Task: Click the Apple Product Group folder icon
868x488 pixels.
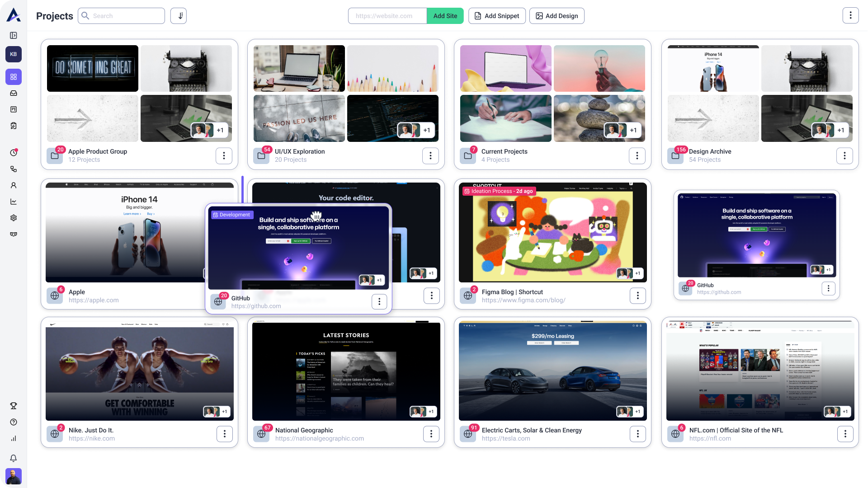Action: (x=55, y=156)
